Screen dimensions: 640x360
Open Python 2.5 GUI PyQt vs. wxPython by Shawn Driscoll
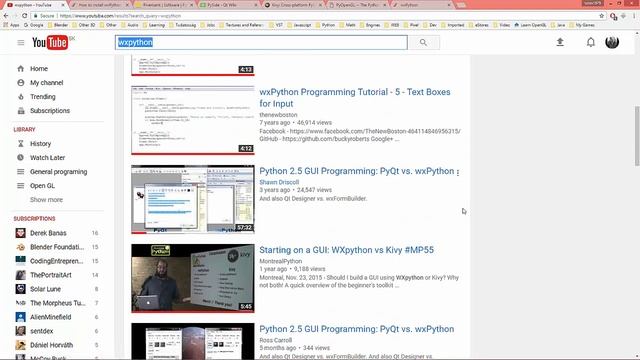(356, 171)
